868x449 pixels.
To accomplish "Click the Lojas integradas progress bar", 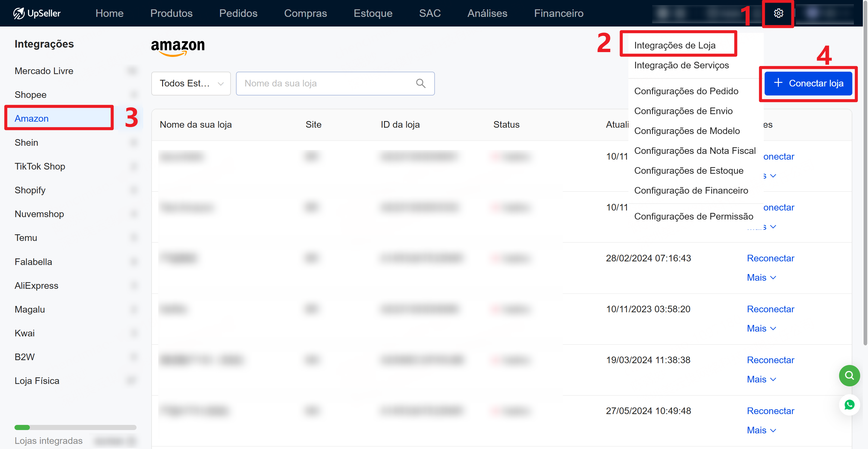I will tap(75, 427).
